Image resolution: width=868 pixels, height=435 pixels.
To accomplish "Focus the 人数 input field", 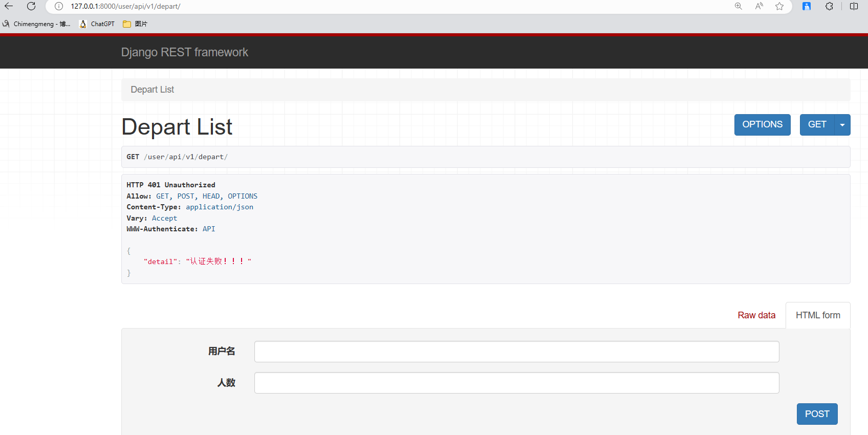I will (516, 383).
